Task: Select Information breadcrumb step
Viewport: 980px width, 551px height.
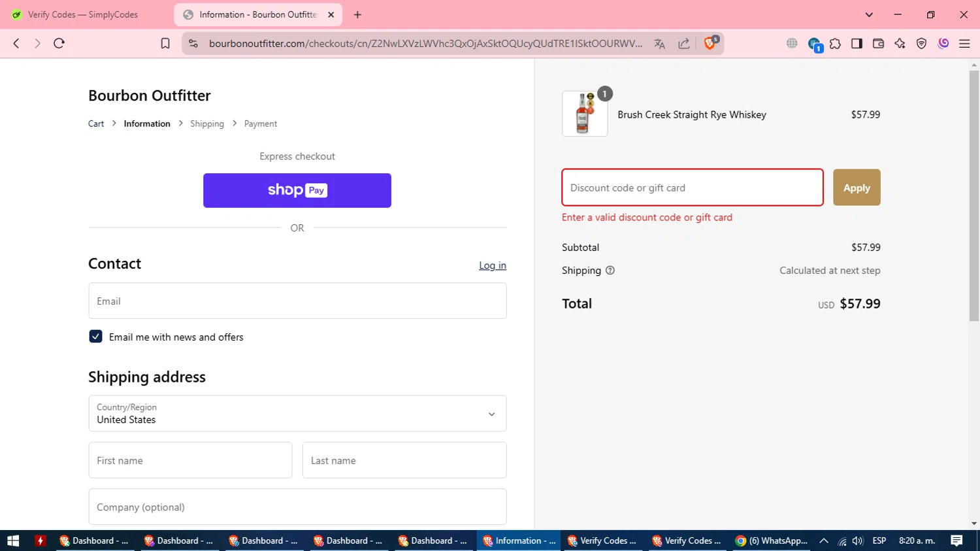Action: pyautogui.click(x=147, y=124)
